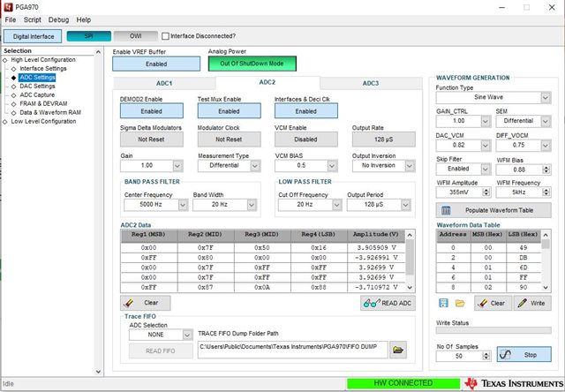This screenshot has width=565, height=392.
Task: Adjust WFM Amplitude stepper arrows
Action: pos(486,192)
